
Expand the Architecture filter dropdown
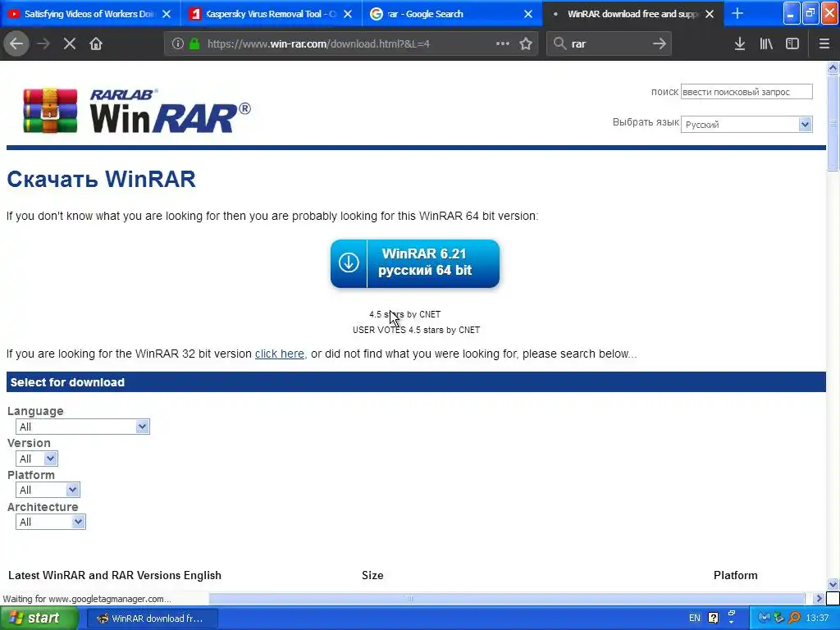pos(50,522)
